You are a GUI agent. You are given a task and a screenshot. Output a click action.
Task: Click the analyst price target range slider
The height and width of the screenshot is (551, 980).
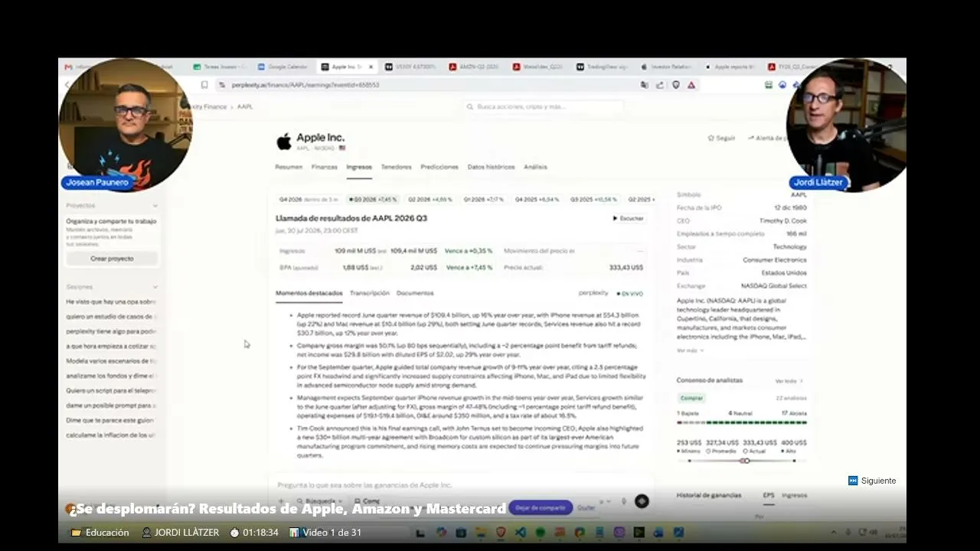click(x=742, y=461)
